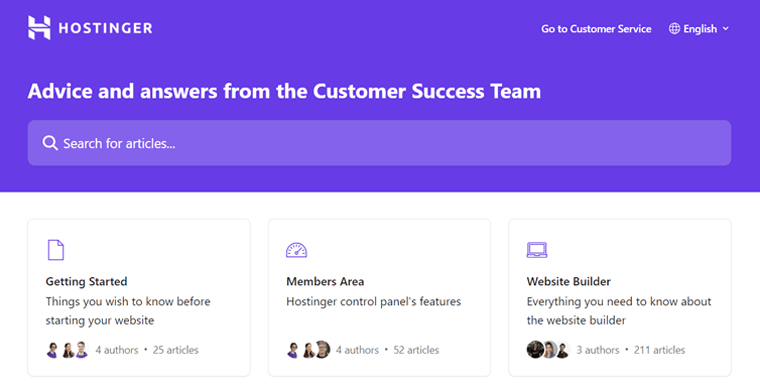Click the Hostinger logo icon
The width and height of the screenshot is (760, 390).
39,28
